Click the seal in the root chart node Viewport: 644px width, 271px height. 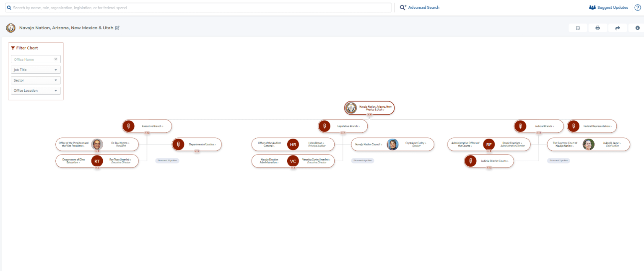[x=351, y=108]
